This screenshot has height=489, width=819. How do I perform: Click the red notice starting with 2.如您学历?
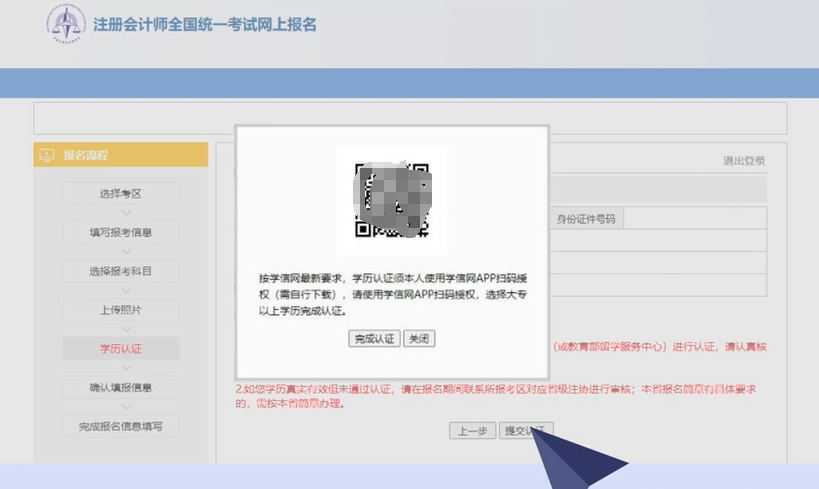click(495, 396)
